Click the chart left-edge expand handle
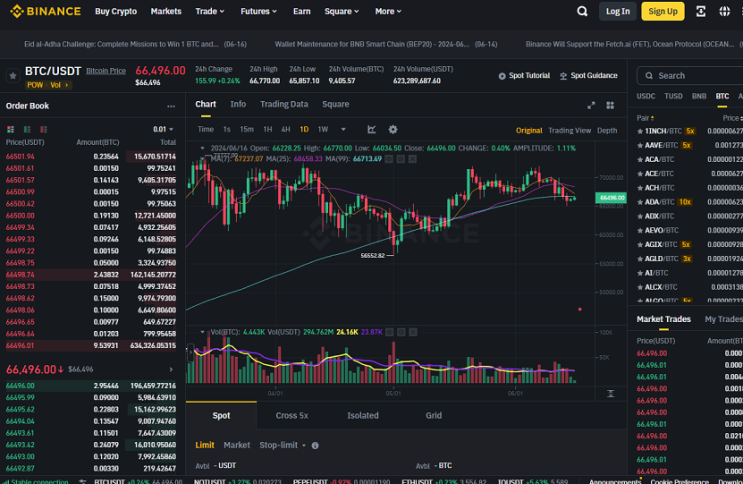743x484 pixels. click(x=191, y=353)
